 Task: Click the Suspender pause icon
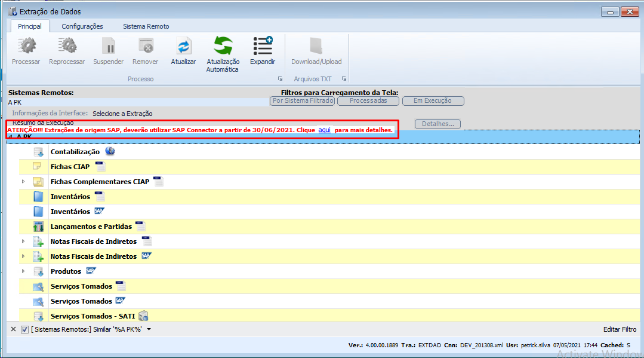pos(109,45)
